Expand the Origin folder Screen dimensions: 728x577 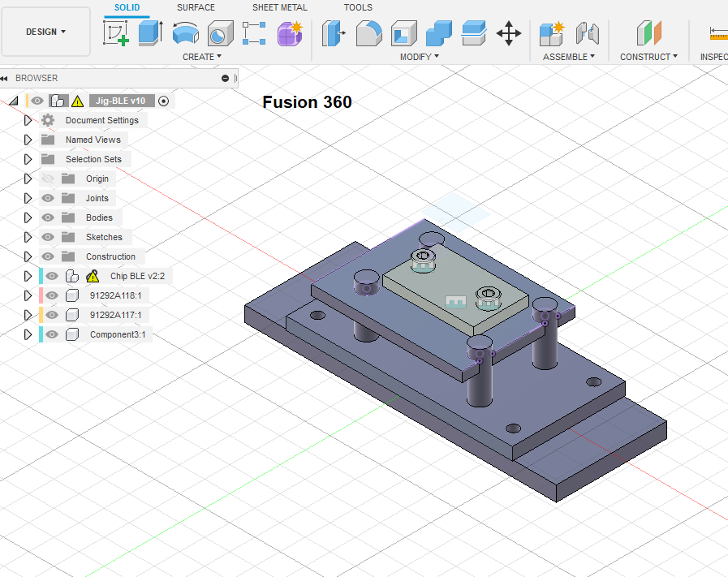28,179
